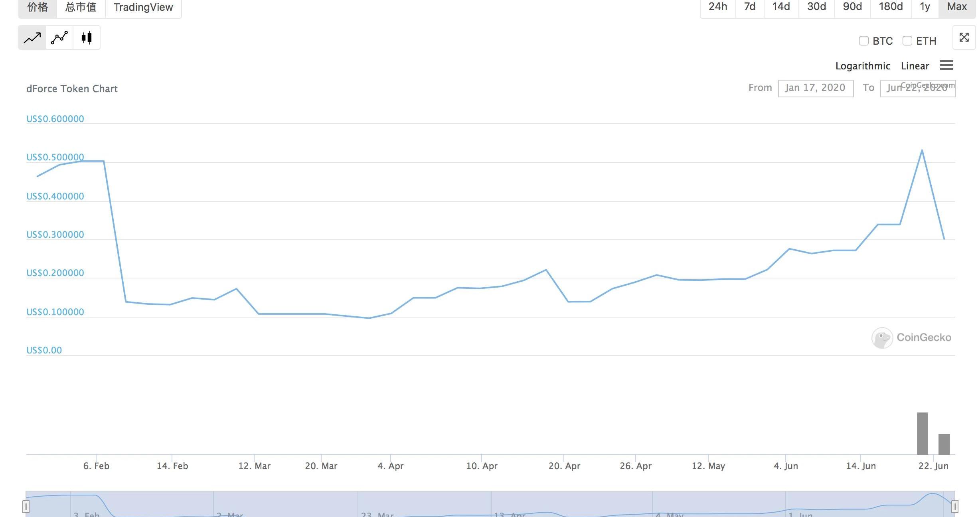Viewport: 980px width, 517px height.
Task: Open the 总市值 market cap tab
Action: tap(81, 7)
